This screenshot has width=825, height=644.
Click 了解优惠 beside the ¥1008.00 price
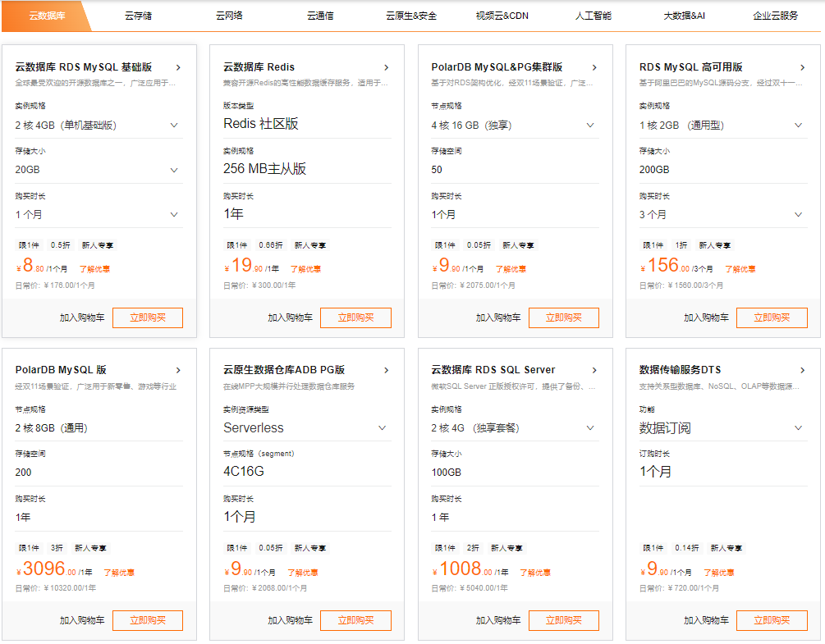click(x=535, y=573)
